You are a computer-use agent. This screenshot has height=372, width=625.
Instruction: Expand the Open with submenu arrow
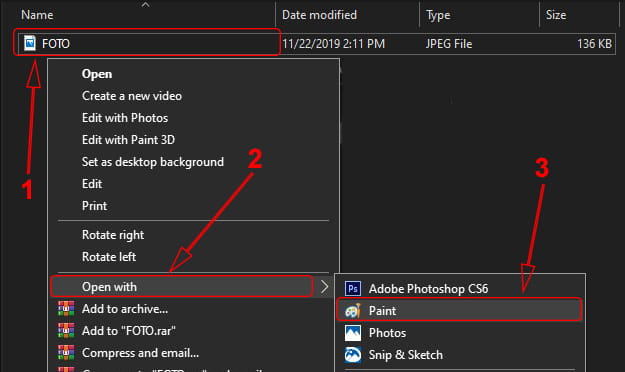click(324, 286)
